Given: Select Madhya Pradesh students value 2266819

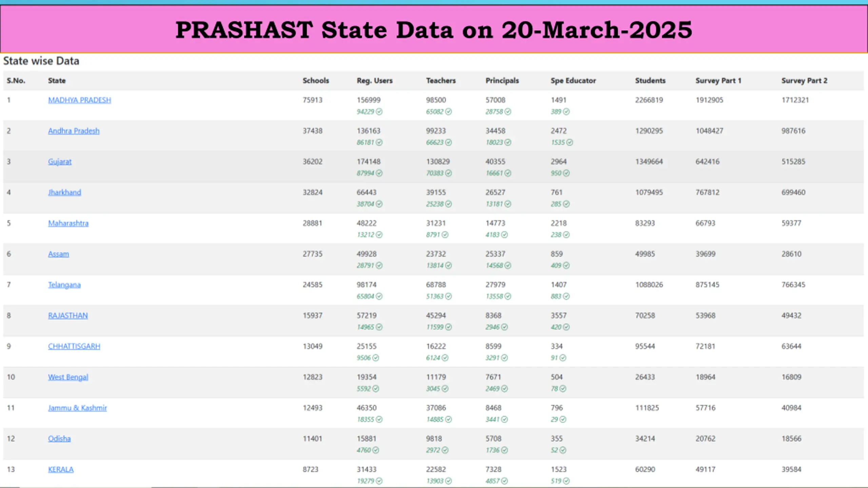Looking at the screenshot, I should pos(649,100).
